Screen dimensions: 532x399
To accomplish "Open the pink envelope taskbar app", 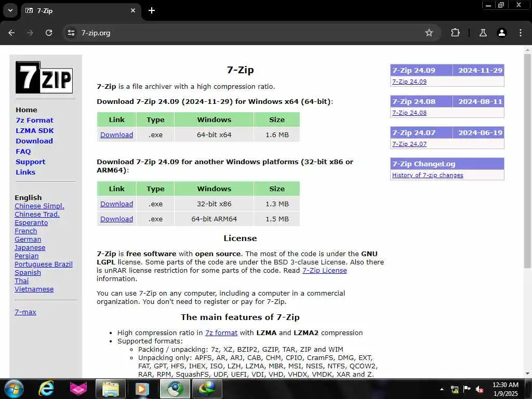I will tap(78, 389).
